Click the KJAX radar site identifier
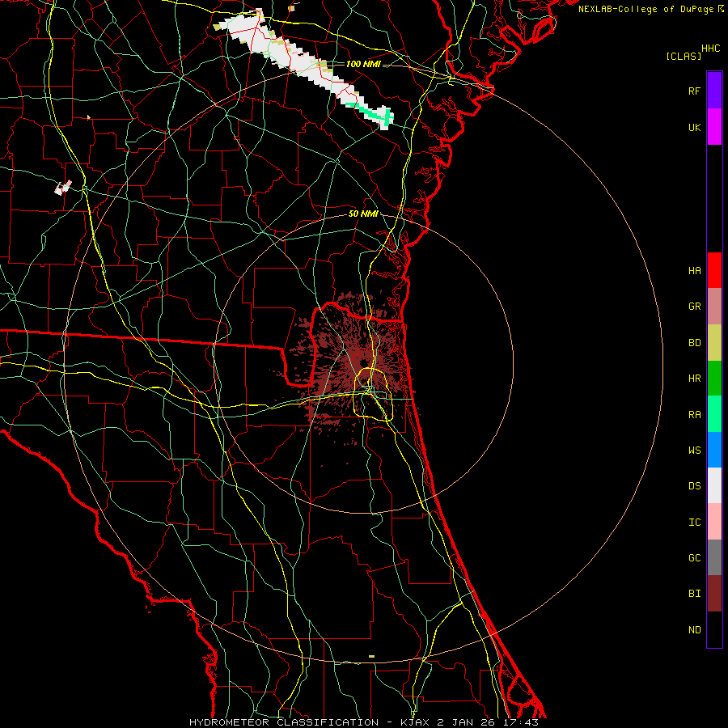The image size is (728, 728). (417, 722)
